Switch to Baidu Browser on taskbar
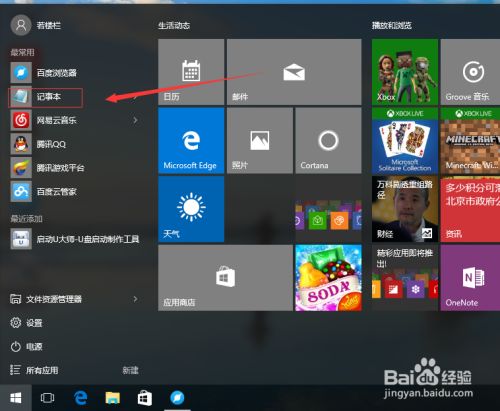 (177, 398)
